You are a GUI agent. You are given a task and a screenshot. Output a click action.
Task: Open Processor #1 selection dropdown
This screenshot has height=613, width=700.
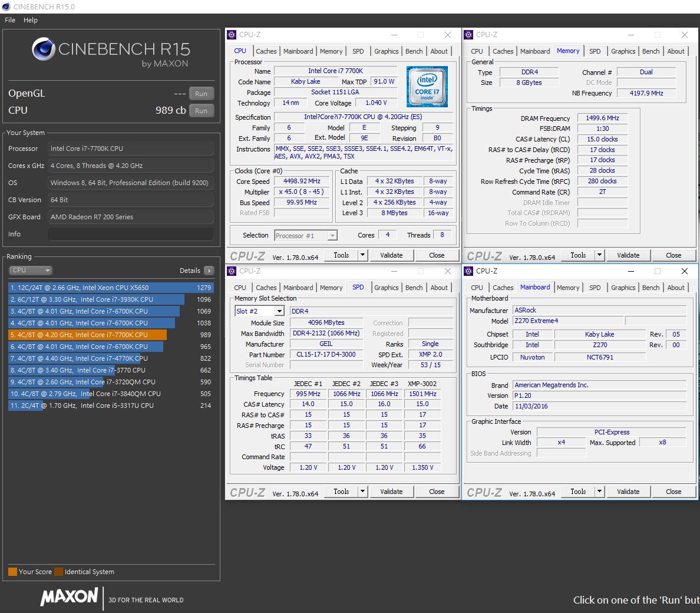click(x=306, y=235)
